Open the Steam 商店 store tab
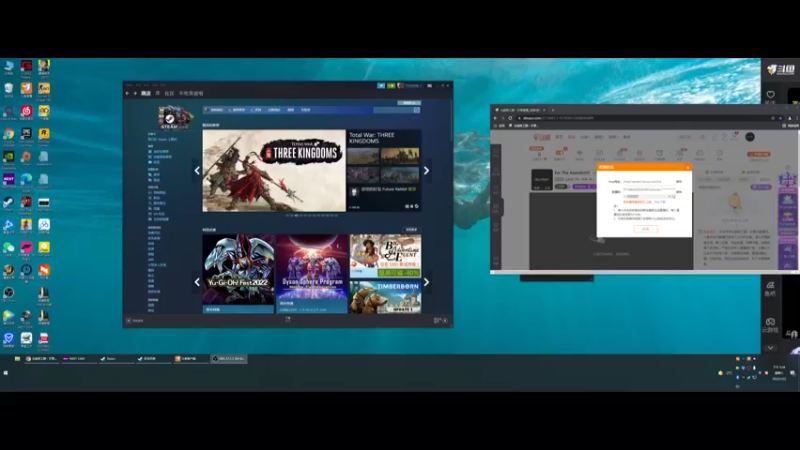 point(146,93)
